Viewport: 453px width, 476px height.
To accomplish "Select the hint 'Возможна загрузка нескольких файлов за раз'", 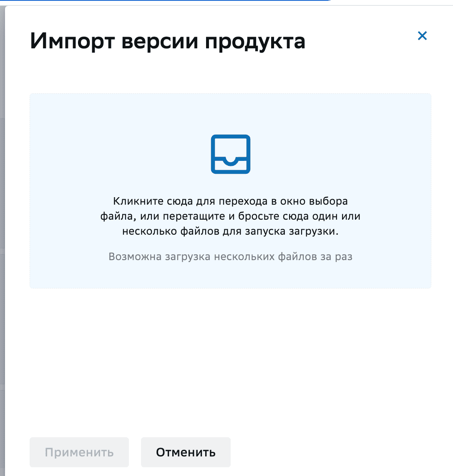I will point(230,256).
